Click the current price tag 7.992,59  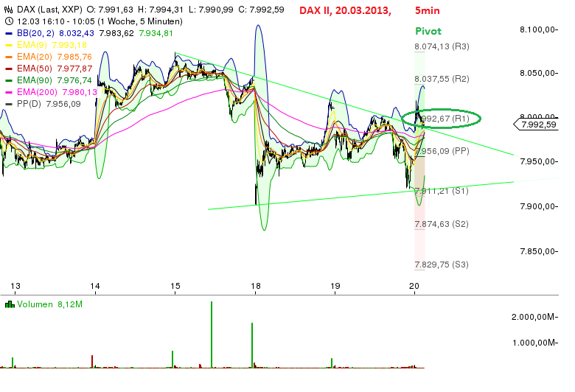(536, 125)
